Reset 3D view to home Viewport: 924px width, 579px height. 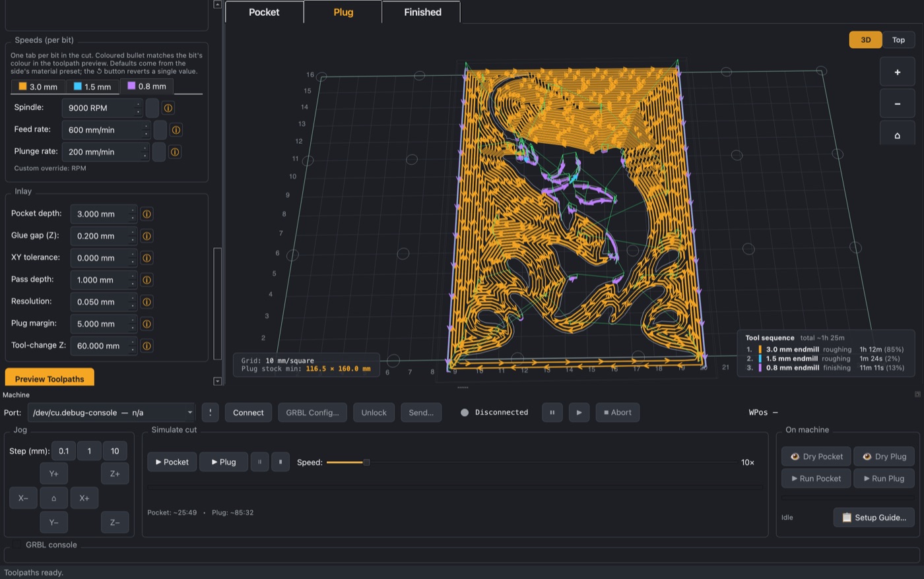897,134
